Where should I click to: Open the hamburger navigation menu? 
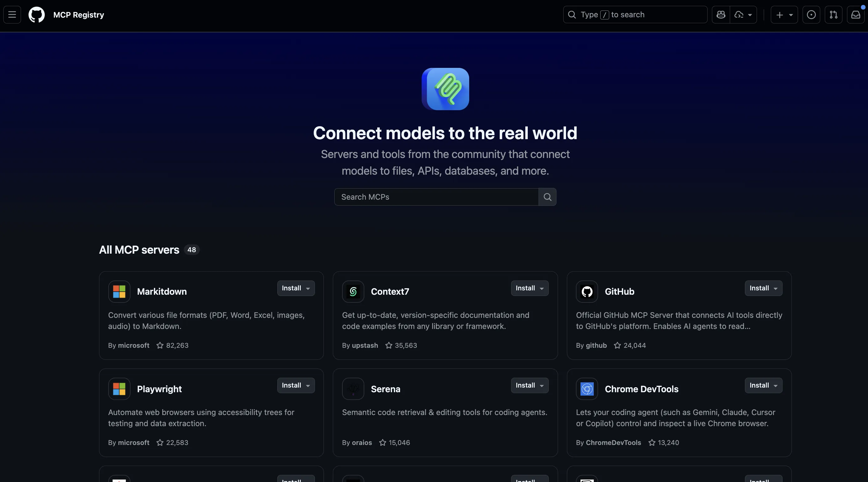12,15
